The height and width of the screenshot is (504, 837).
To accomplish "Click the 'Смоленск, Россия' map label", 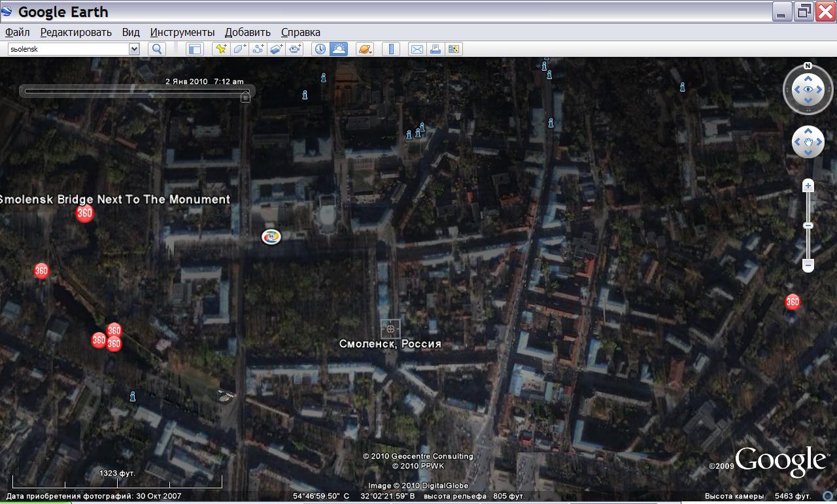I will tap(390, 344).
